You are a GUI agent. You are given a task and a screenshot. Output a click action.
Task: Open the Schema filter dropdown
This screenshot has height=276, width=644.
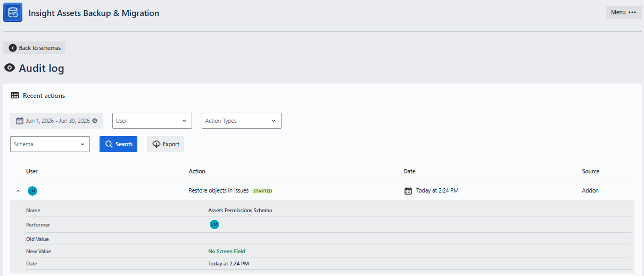(50, 144)
